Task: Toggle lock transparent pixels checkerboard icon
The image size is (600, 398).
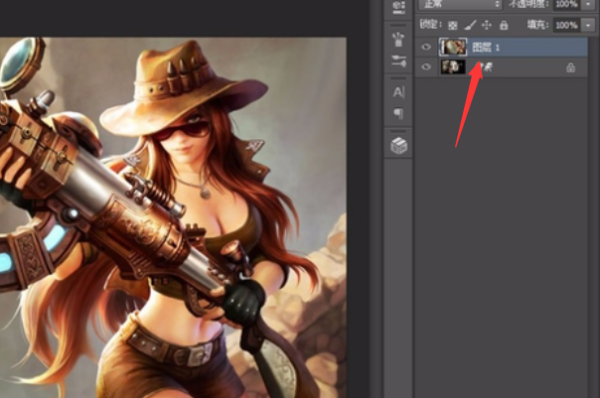Action: click(453, 25)
